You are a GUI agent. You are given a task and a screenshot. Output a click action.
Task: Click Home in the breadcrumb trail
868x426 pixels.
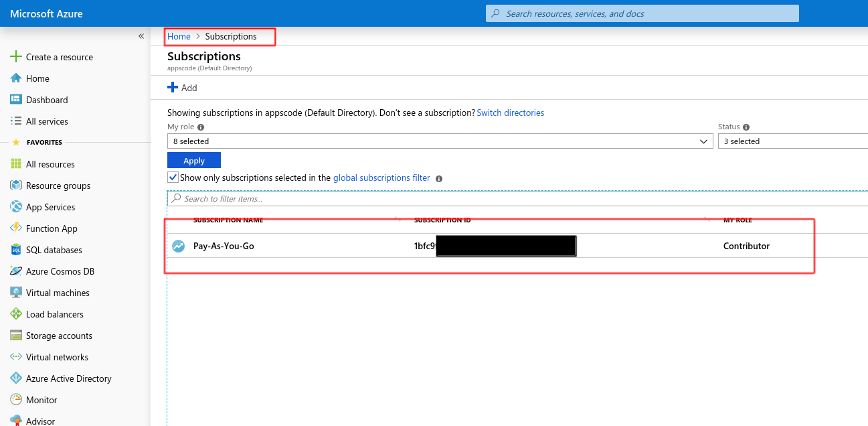(x=178, y=36)
